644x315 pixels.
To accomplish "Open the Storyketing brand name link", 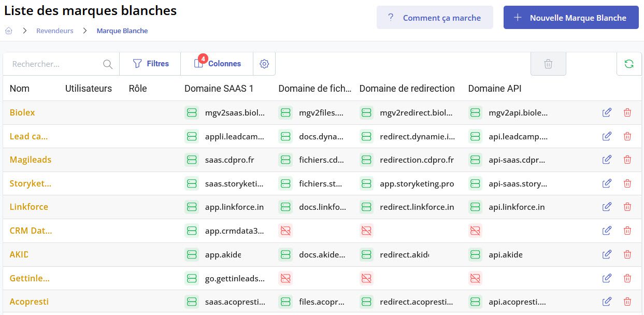I will click(31, 183).
